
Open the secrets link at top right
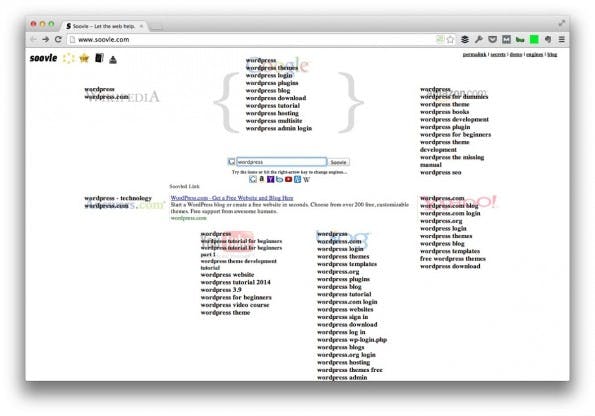click(498, 55)
